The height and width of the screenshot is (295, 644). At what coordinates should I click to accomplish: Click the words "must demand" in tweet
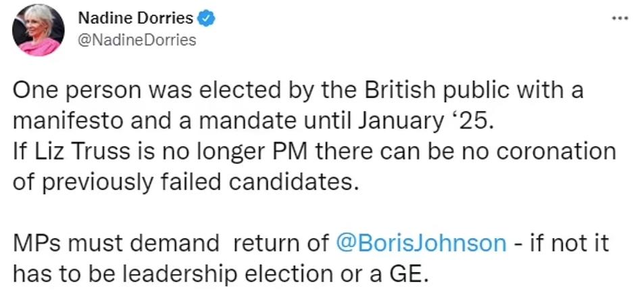click(144, 243)
